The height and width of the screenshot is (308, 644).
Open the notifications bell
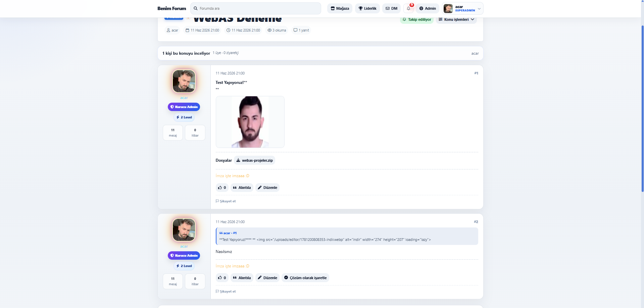(x=408, y=8)
